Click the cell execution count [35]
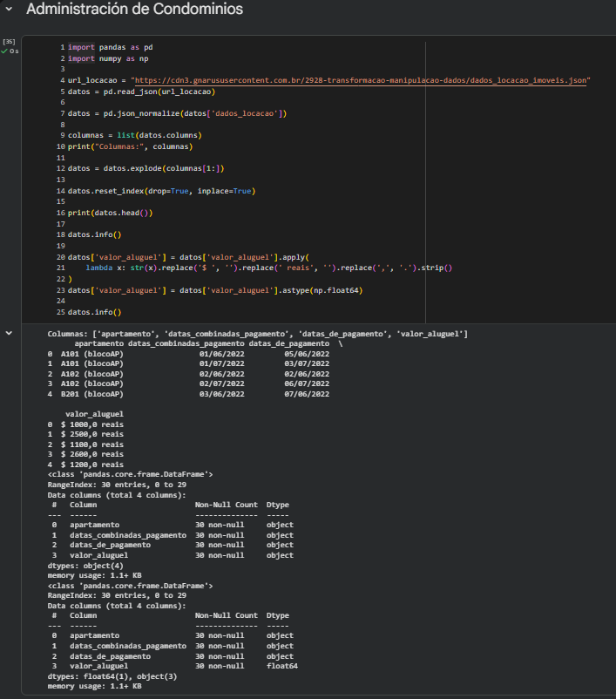The width and height of the screenshot is (616, 699). 10,41
